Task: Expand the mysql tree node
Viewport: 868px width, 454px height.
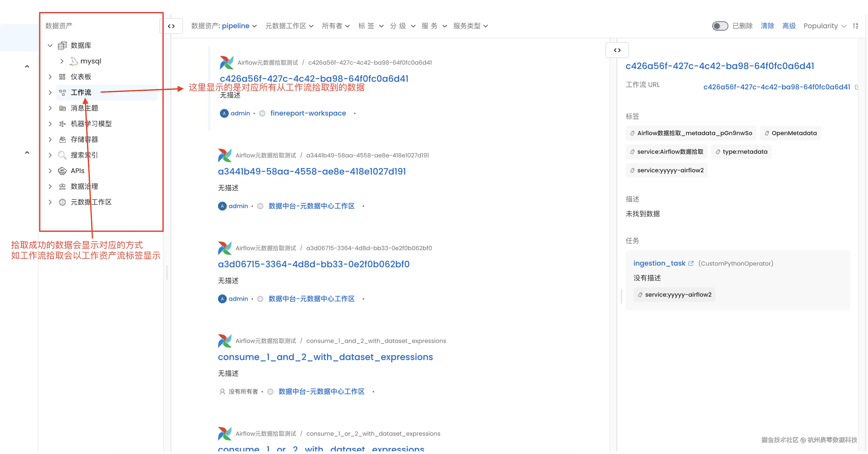Action: 62,61
